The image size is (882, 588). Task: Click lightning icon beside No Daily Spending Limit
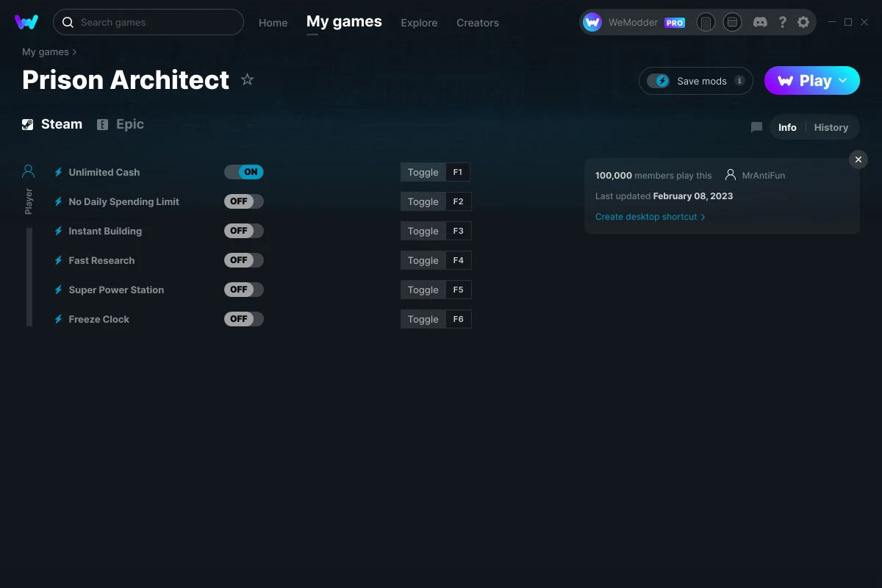click(58, 201)
